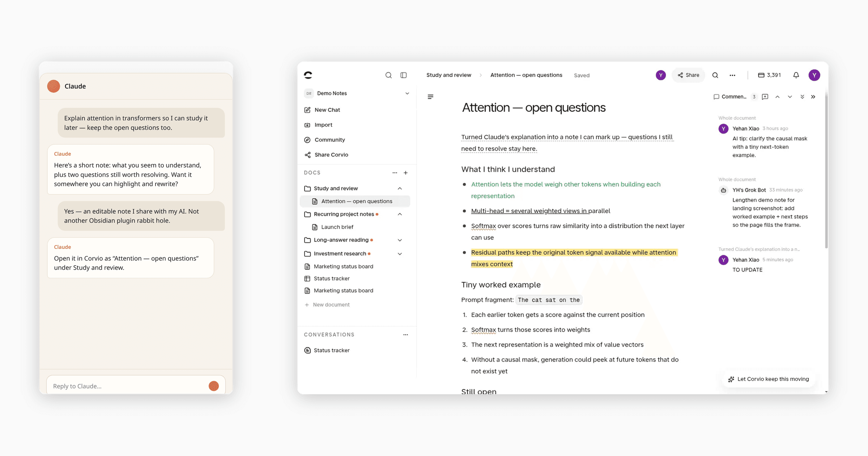Open the Status tracker table document
Viewport: 868px width, 456px height.
327,278
